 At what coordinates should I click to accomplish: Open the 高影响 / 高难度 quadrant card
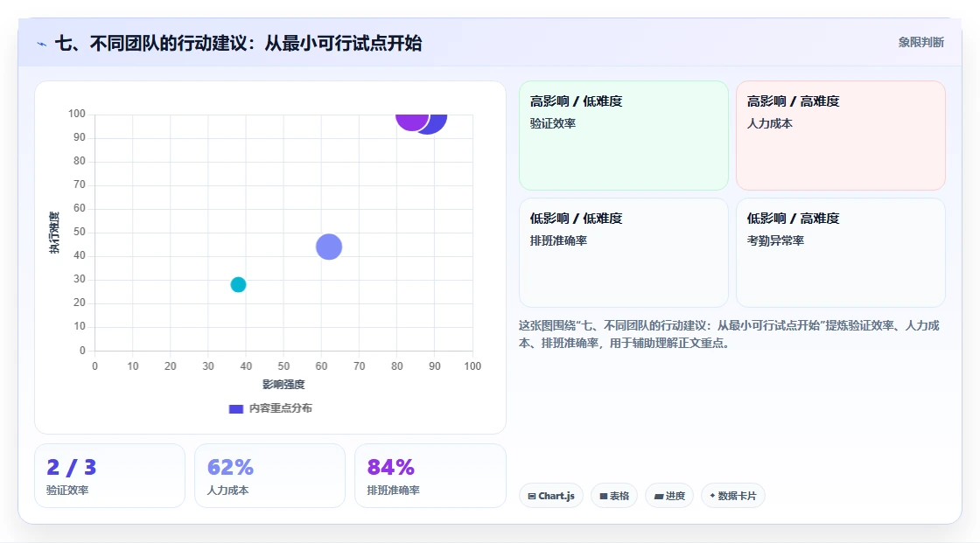pyautogui.click(x=841, y=136)
